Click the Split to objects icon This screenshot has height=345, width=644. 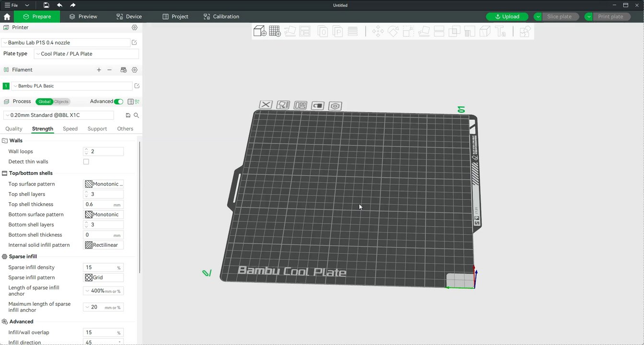point(323,32)
